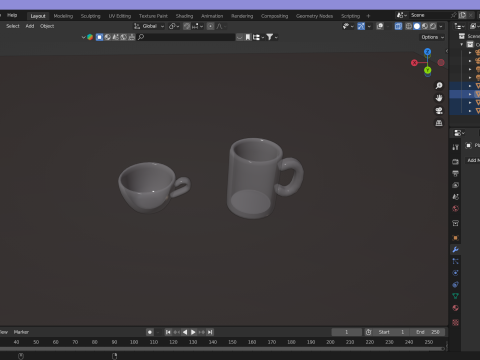Image resolution: width=480 pixels, height=360 pixels.
Task: Open the viewport shading options dropdown
Action: pyautogui.click(x=441, y=26)
